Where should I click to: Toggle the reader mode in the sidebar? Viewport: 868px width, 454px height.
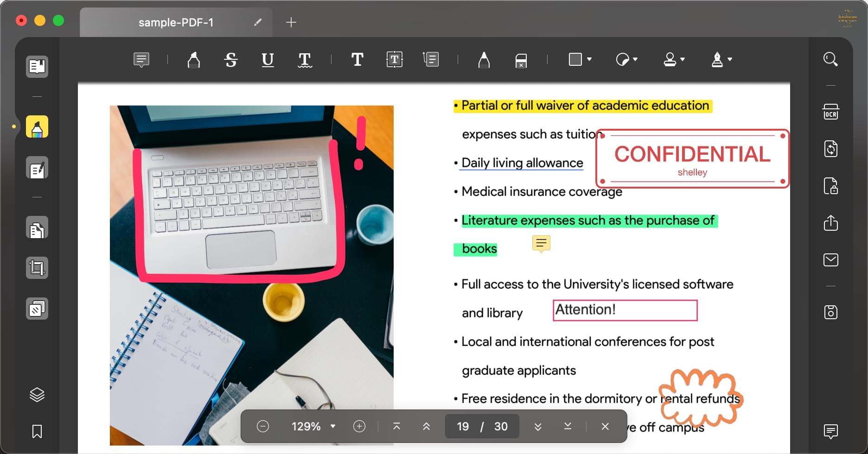tap(37, 67)
